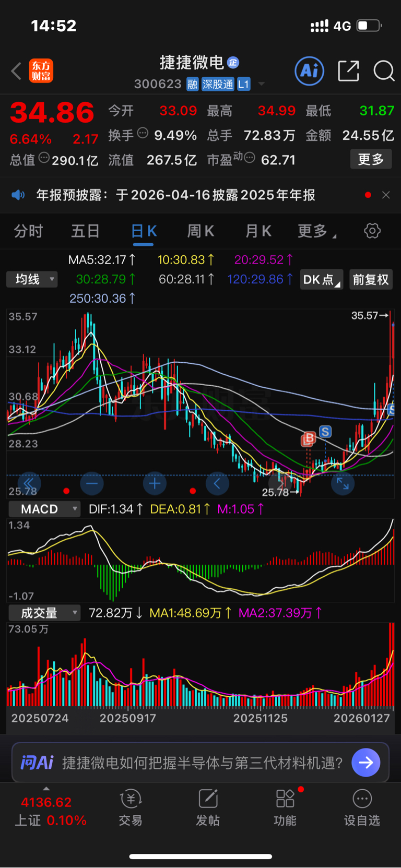Switch to the 五日 tab

click(x=85, y=231)
